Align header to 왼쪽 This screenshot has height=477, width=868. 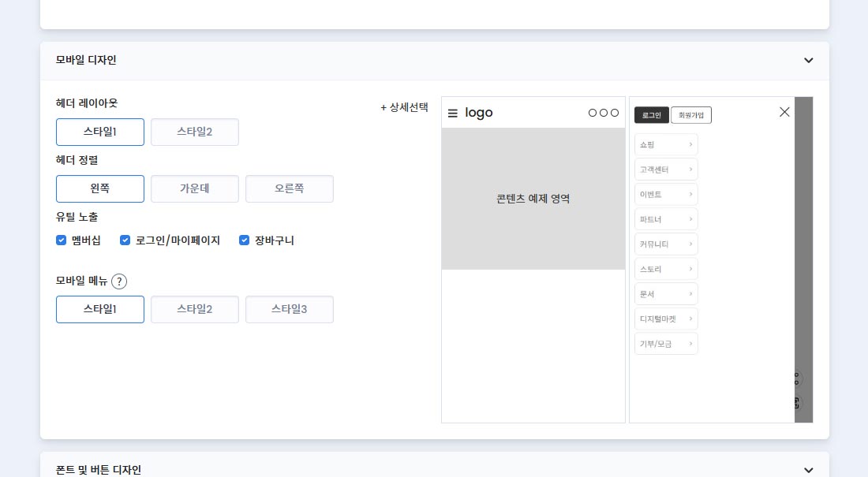(100, 188)
